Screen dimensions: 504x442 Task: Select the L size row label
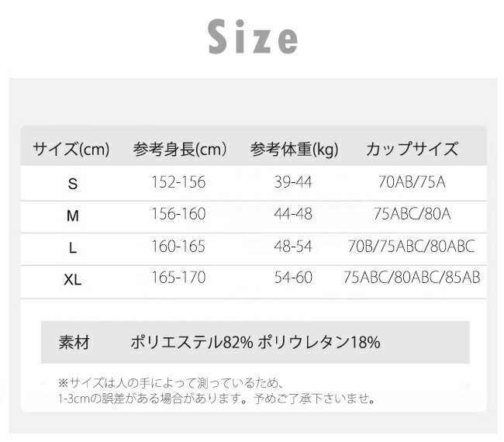73,248
